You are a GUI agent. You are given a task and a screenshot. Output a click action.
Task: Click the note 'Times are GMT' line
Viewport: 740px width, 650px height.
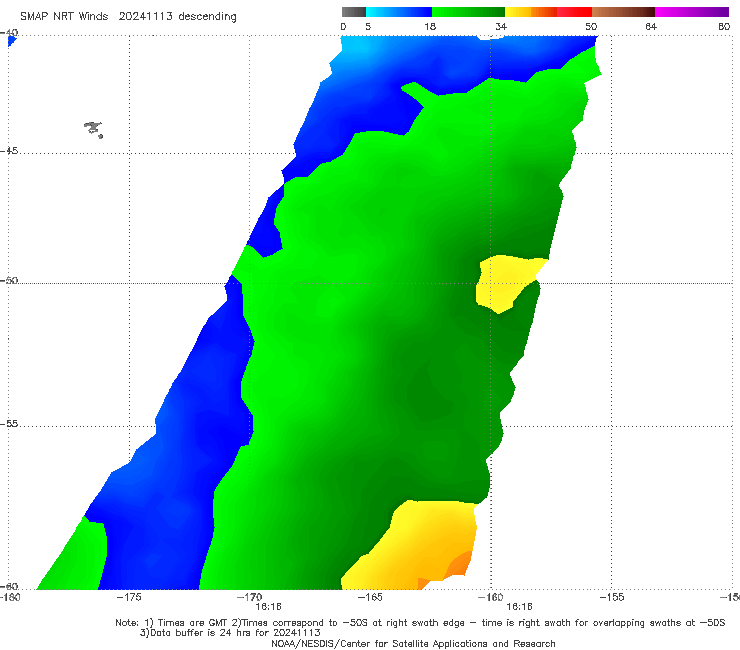tap(420, 623)
